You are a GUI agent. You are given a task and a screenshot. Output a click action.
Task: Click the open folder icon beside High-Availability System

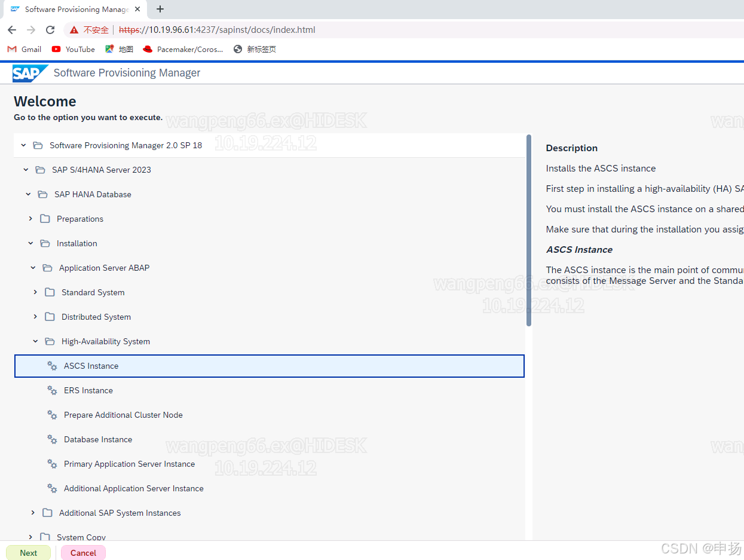click(x=50, y=341)
